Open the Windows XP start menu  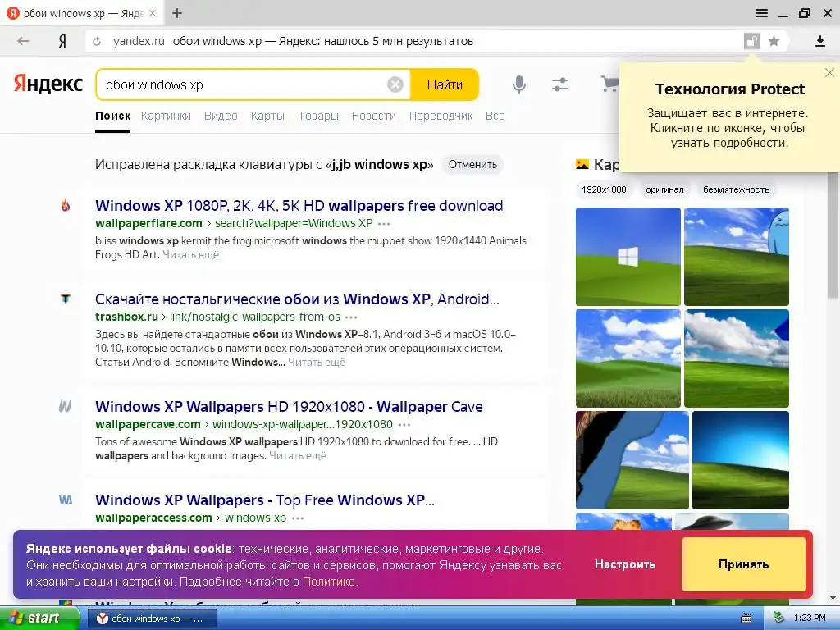click(39, 618)
